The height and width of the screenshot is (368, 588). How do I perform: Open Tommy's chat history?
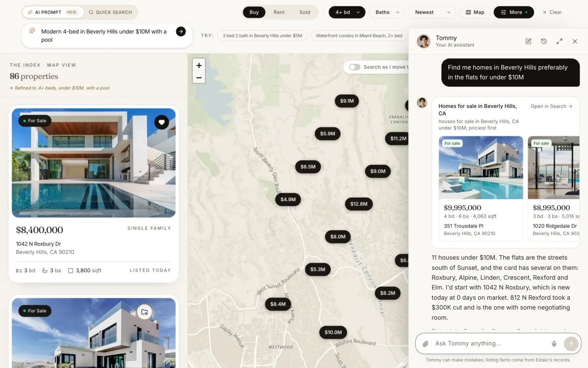point(544,41)
